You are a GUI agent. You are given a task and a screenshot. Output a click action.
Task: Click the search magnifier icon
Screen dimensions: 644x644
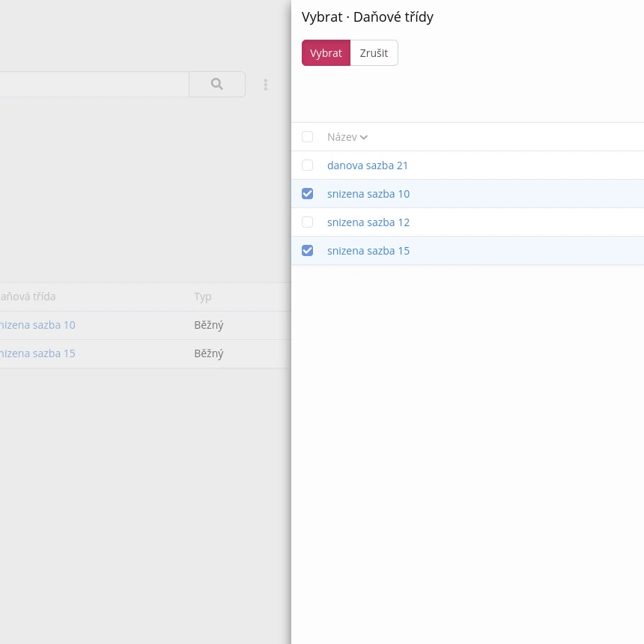[217, 84]
